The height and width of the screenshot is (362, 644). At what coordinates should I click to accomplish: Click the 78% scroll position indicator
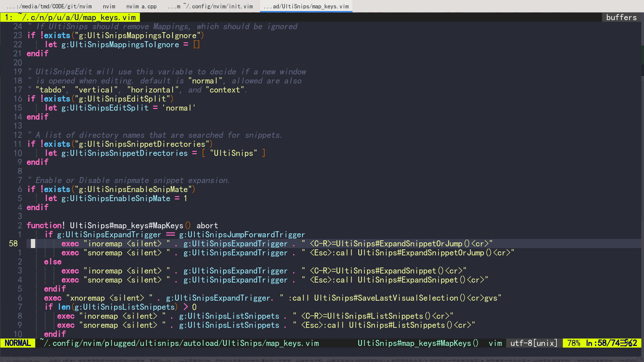574,343
